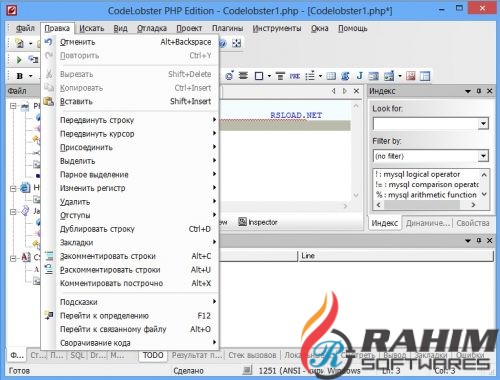The image size is (500, 380).
Task: Click the insert image picture icon
Action: (389, 76)
